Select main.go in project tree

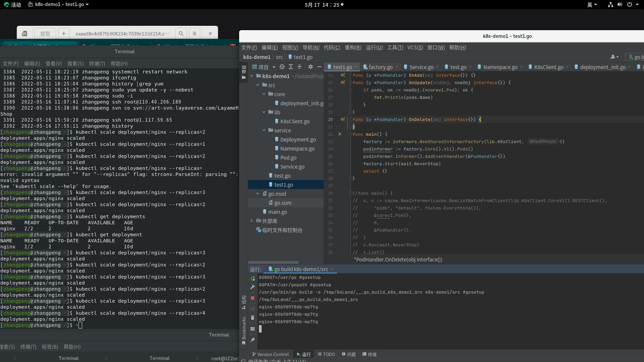278,212
